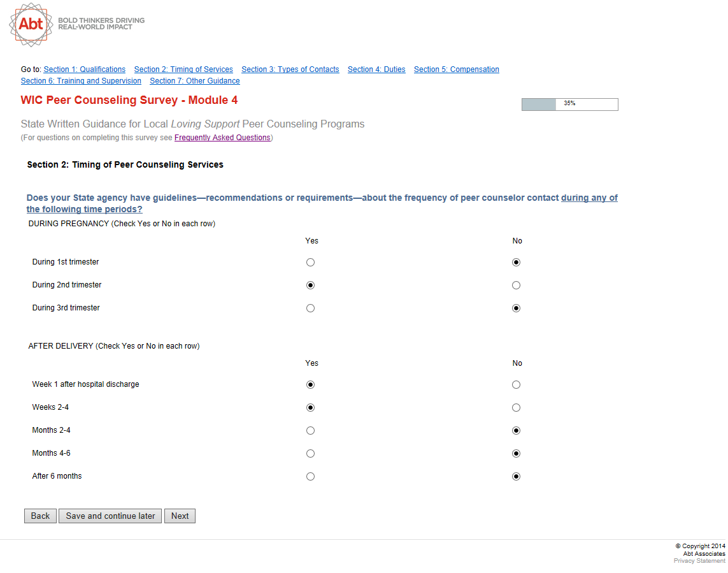
Task: Click the 35% survey progress bar
Action: pos(569,105)
